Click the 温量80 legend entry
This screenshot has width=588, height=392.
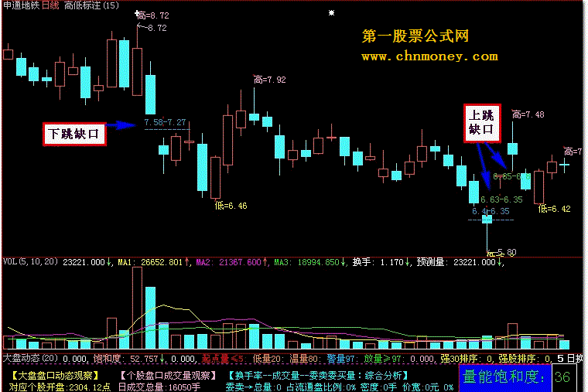(304, 359)
